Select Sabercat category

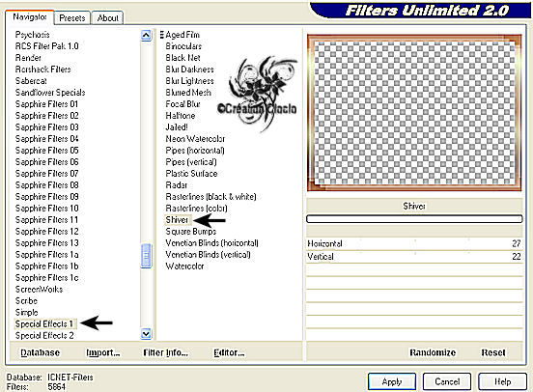point(31,81)
